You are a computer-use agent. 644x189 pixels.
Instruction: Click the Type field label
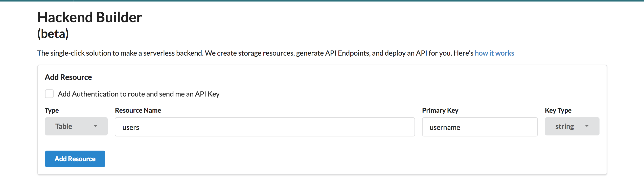click(52, 110)
